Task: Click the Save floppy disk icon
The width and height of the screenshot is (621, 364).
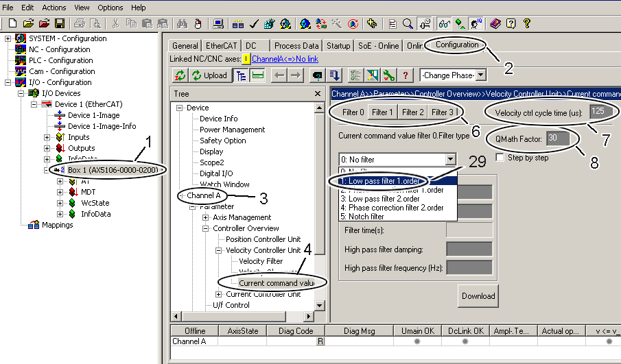Action: tap(60, 24)
